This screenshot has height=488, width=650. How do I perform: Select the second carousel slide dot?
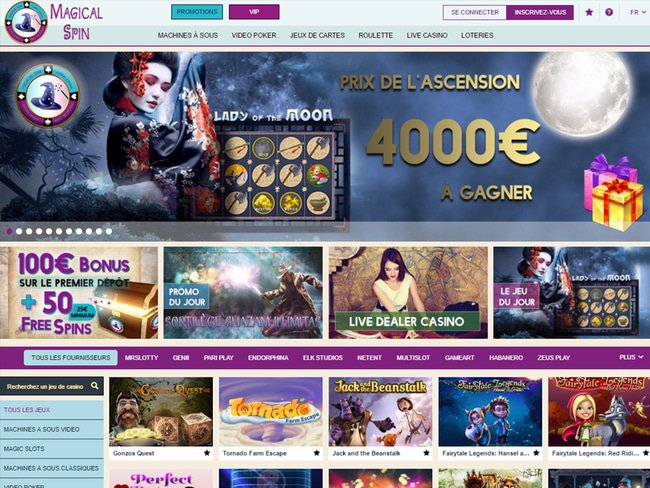[19, 231]
